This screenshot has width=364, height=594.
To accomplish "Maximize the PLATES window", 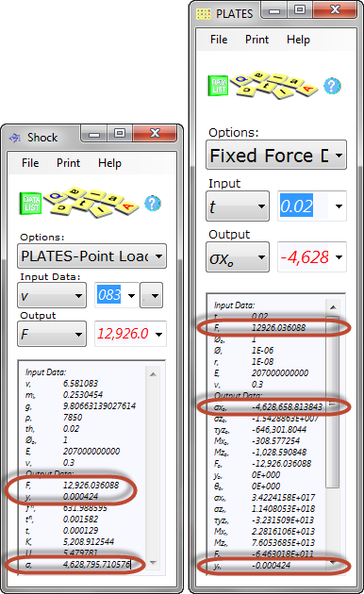I will (x=300, y=9).
